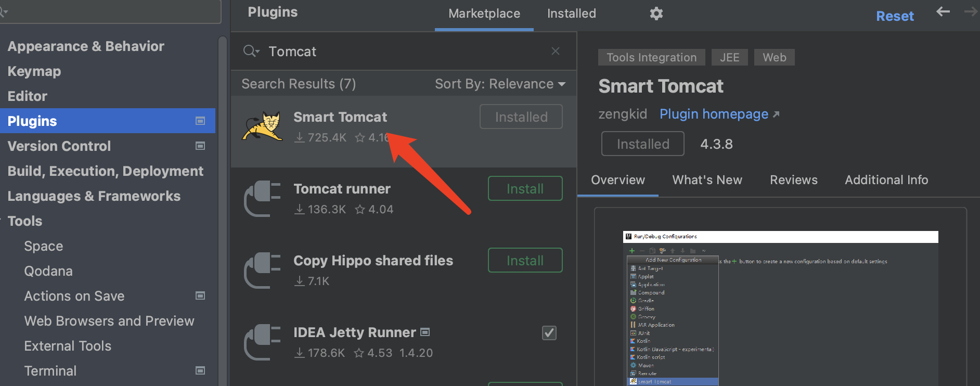Click the IDEA Jetty Runner plug icon

[x=263, y=342]
